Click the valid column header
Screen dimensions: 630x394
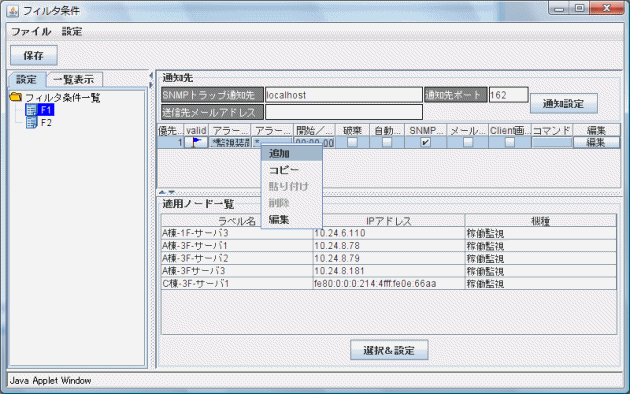(x=196, y=131)
